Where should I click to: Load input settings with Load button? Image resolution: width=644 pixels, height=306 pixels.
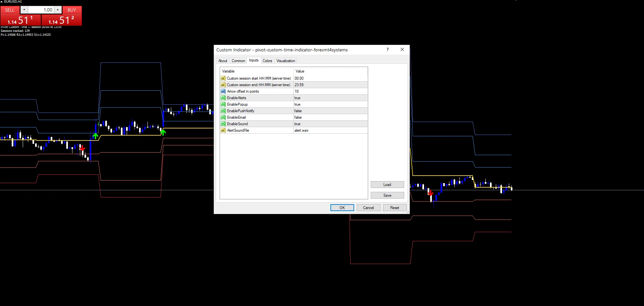387,185
